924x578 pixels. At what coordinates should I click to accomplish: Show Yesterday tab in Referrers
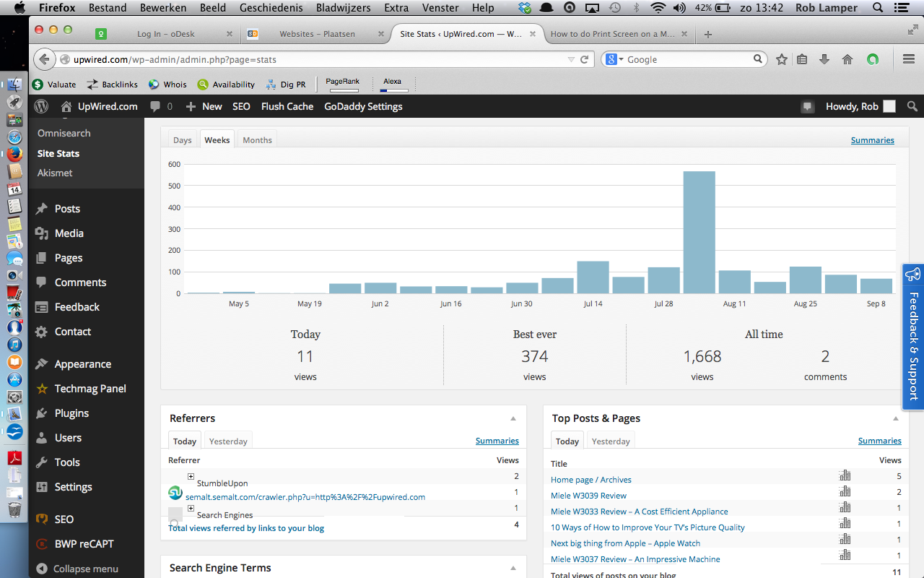(x=228, y=441)
